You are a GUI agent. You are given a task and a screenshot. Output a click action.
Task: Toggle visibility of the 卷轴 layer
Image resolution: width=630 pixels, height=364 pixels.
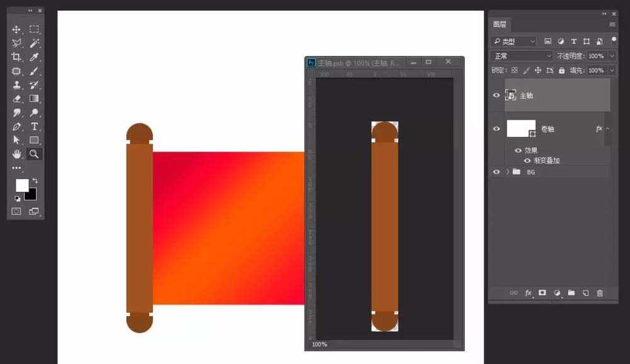coord(496,129)
